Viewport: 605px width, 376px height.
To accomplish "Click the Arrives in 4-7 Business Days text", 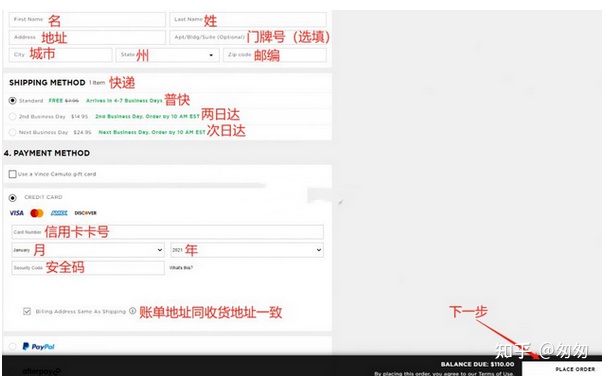I will 124,100.
